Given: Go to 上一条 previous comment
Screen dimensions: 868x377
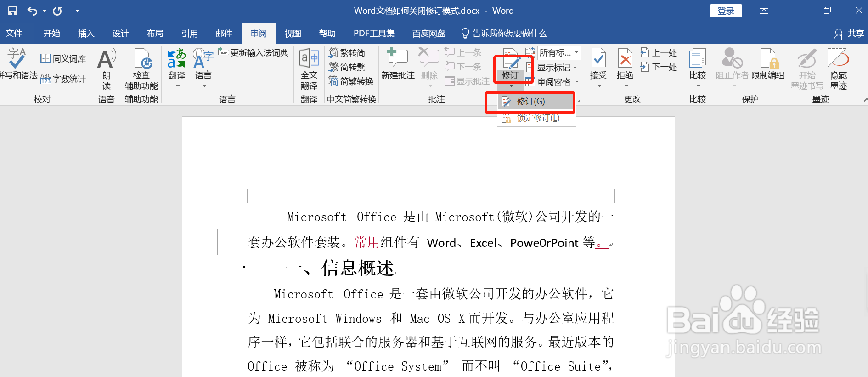Looking at the screenshot, I should [463, 52].
